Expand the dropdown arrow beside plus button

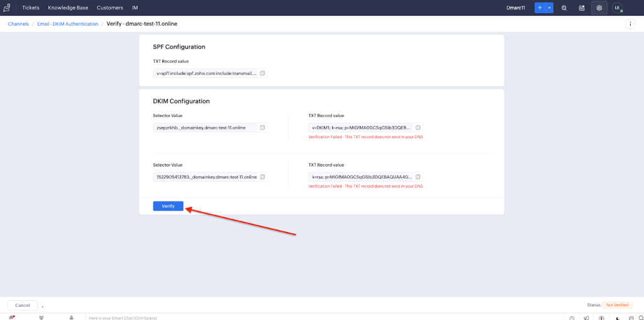tap(550, 8)
